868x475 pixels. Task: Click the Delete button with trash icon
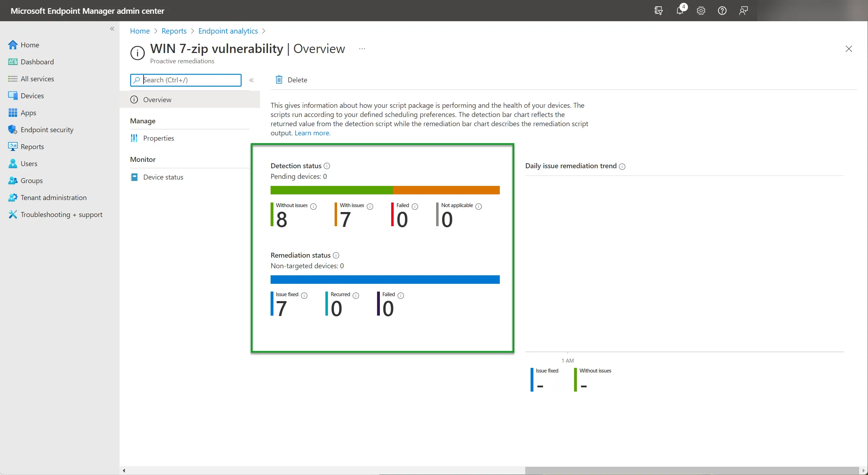291,80
